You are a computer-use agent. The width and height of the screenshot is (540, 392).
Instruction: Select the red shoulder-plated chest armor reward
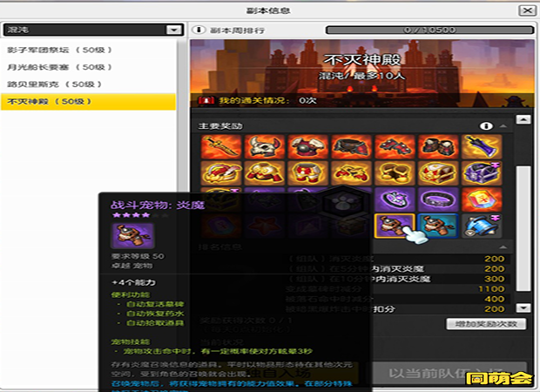coord(307,146)
